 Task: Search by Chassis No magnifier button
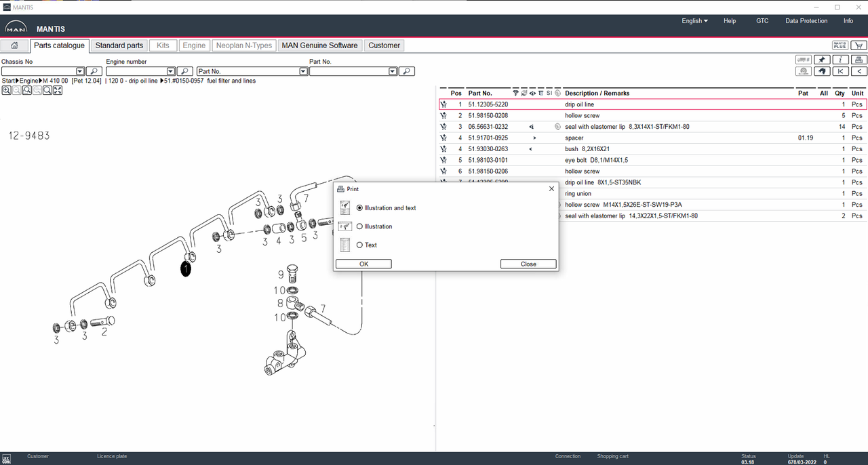pos(94,71)
